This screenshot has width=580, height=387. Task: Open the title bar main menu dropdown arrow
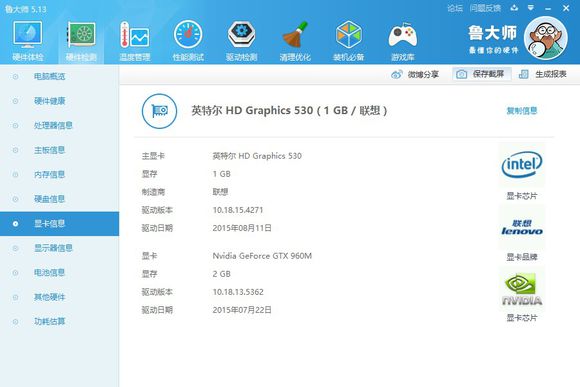[531, 8]
